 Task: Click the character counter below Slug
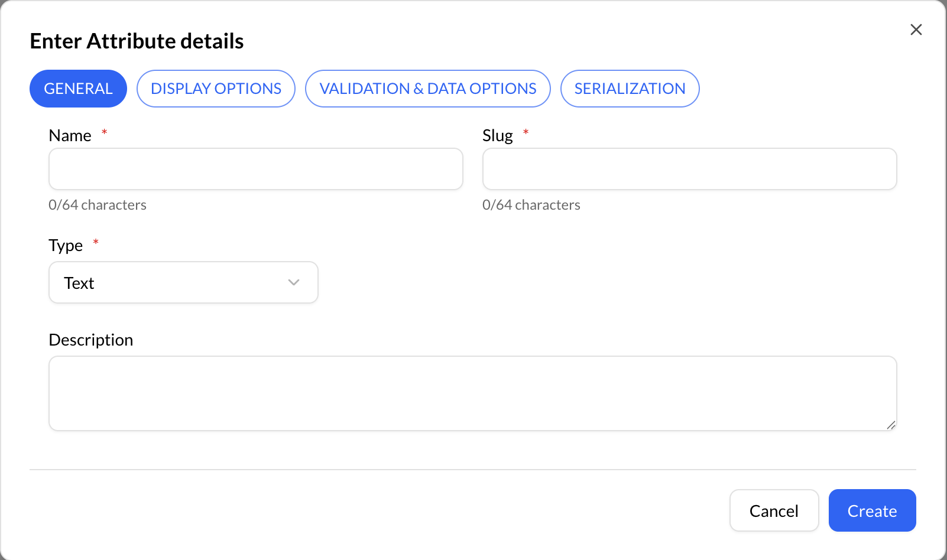pyautogui.click(x=531, y=205)
